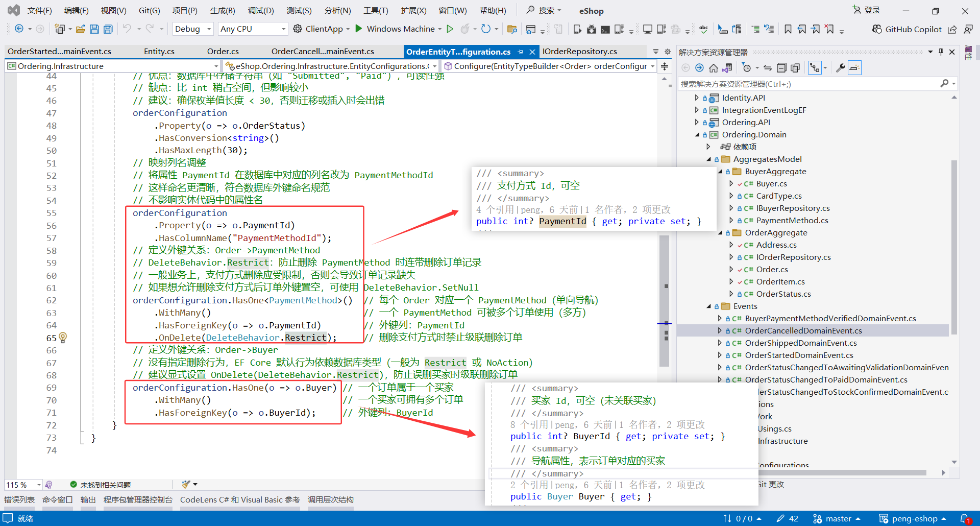Click the Restart circular arrow icon
The image size is (980, 526).
(485, 29)
